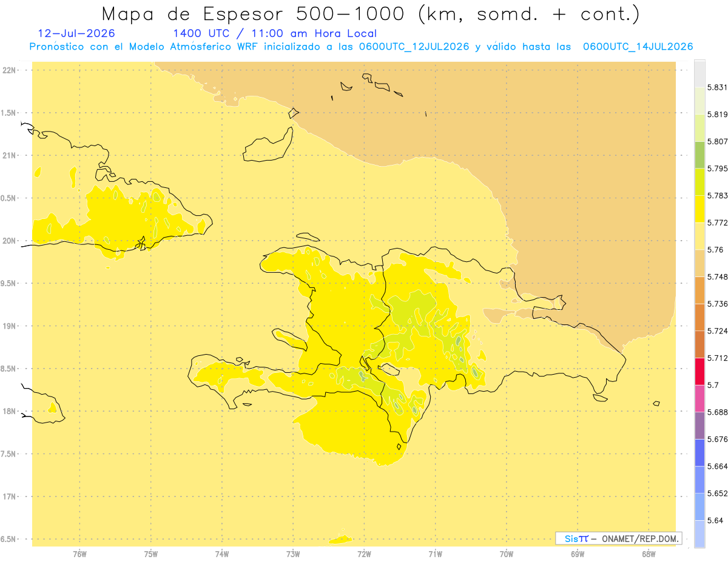Image resolution: width=728 pixels, height=562 pixels.
Task: Click the latitude label '18N'
Action: tap(8, 412)
